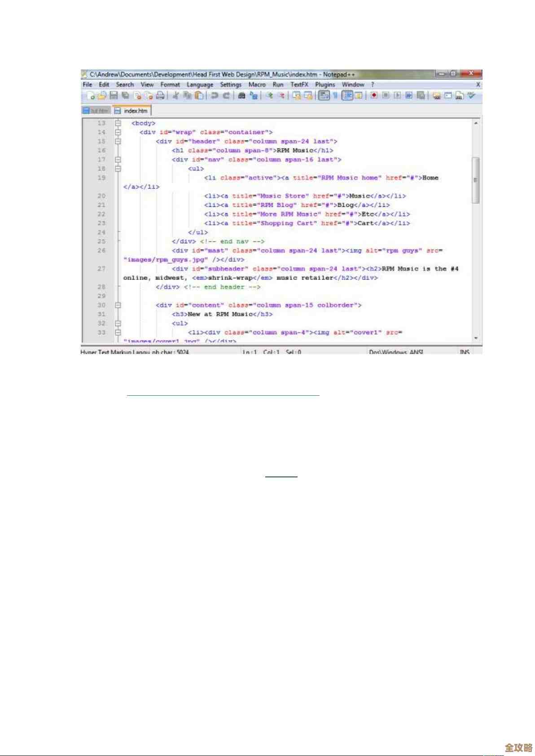Image resolution: width=535 pixels, height=756 pixels.
Task: Open the Macro menu
Action: [x=257, y=84]
